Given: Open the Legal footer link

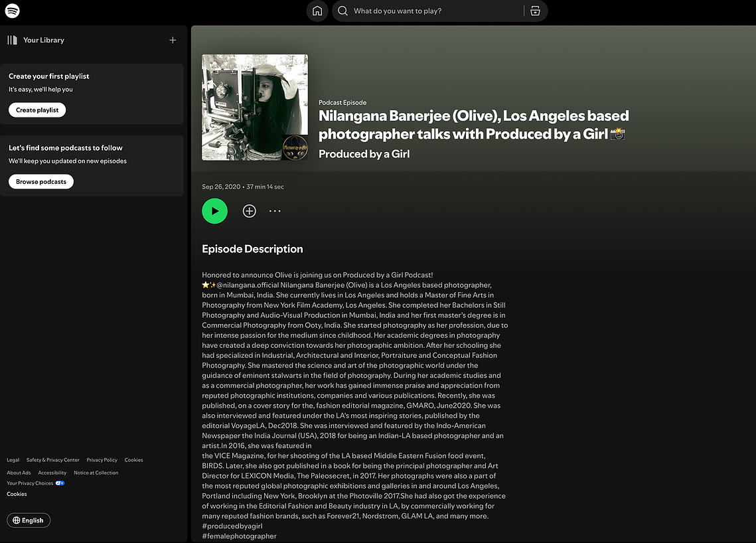Looking at the screenshot, I should [13, 460].
